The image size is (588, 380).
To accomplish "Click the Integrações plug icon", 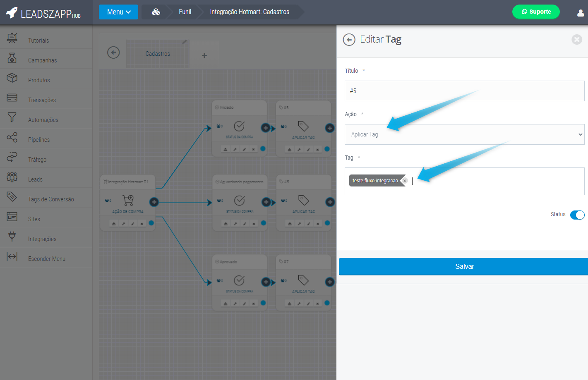I will pyautogui.click(x=12, y=237).
